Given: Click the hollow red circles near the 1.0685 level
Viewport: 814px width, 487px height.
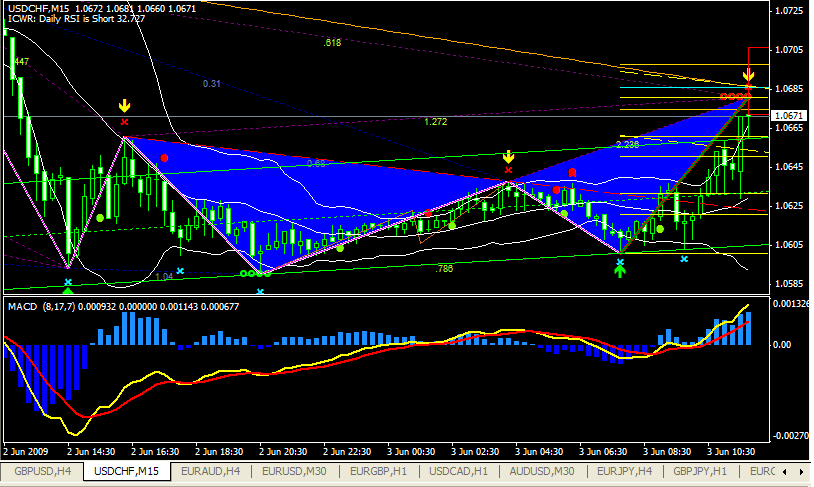Looking at the screenshot, I should 736,97.
